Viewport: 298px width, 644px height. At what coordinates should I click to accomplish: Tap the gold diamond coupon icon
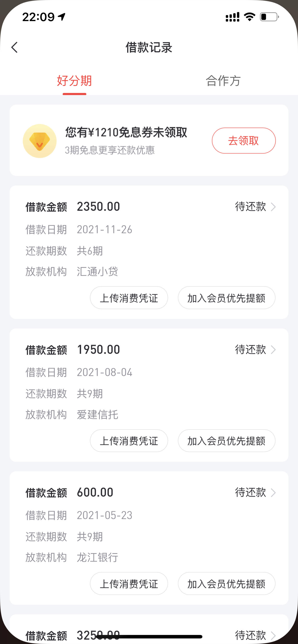[40, 141]
